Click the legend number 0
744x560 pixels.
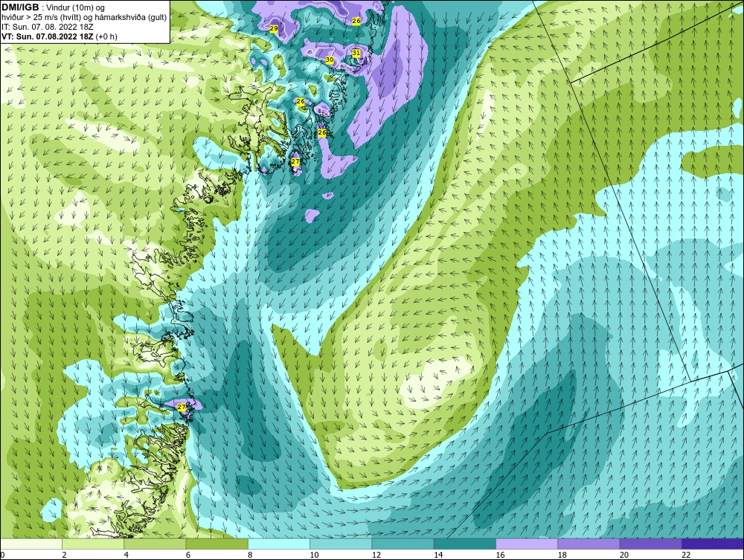coord(2,556)
